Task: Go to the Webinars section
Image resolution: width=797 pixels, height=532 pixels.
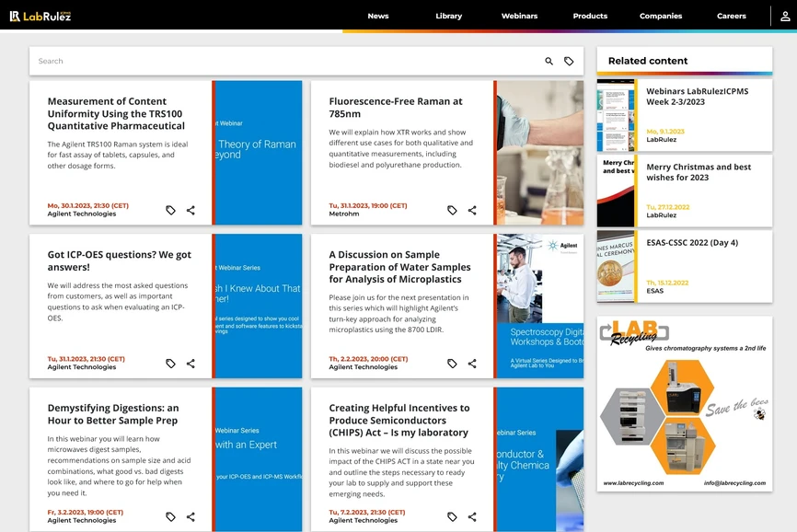Action: 519,17
